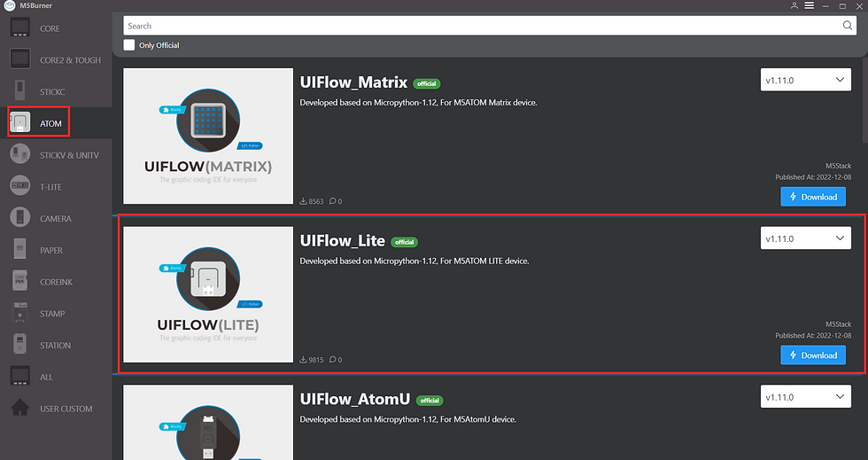Click the ALL category label

pyautogui.click(x=46, y=378)
